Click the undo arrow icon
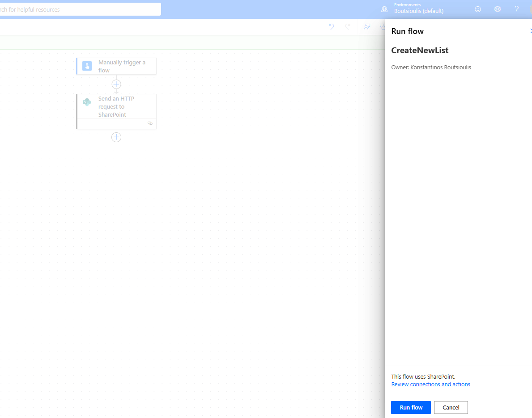The width and height of the screenshot is (532, 418). pos(331,27)
